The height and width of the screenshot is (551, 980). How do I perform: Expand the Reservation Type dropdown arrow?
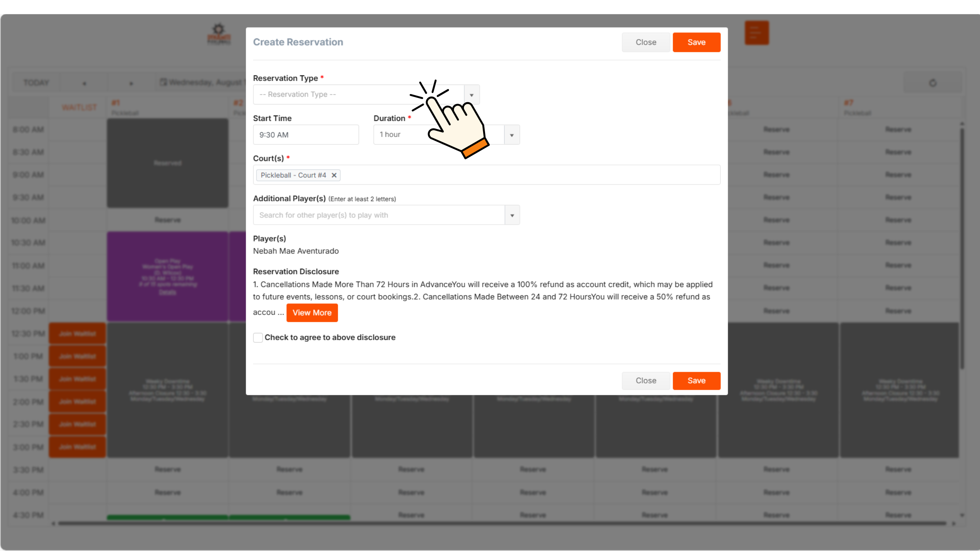[472, 95]
